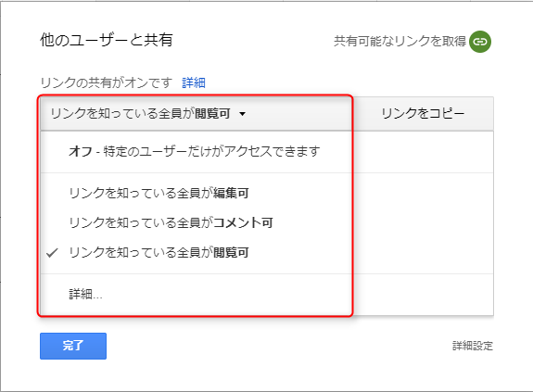533x392 pixels.
Task: Click 共有可能なリンクを取得 text label
Action: tap(400, 41)
